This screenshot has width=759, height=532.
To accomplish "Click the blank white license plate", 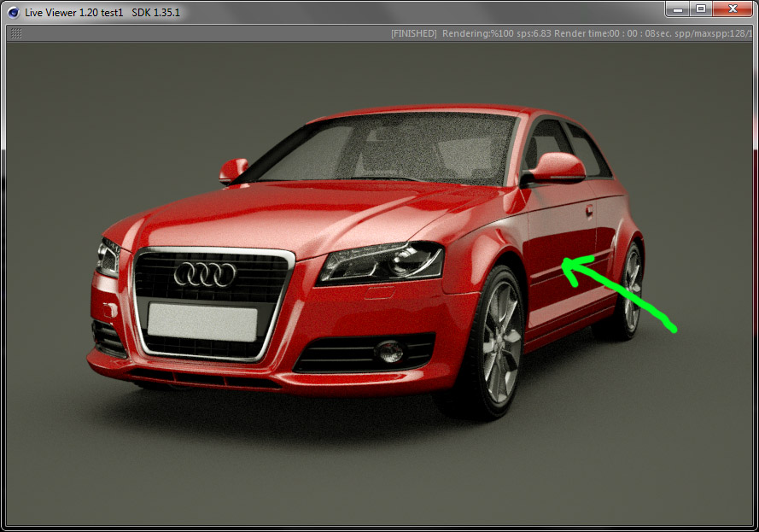I will (x=202, y=323).
